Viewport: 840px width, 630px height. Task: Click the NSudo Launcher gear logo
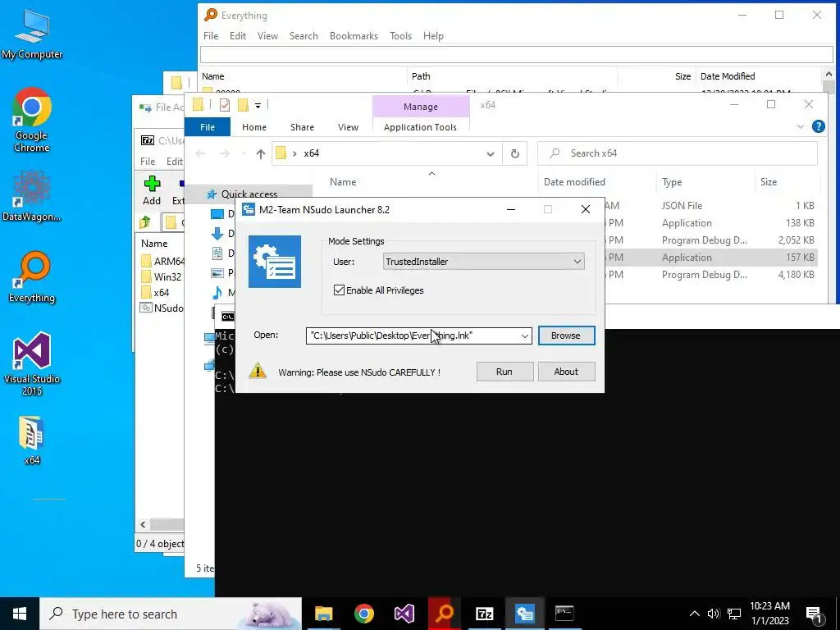tap(275, 262)
